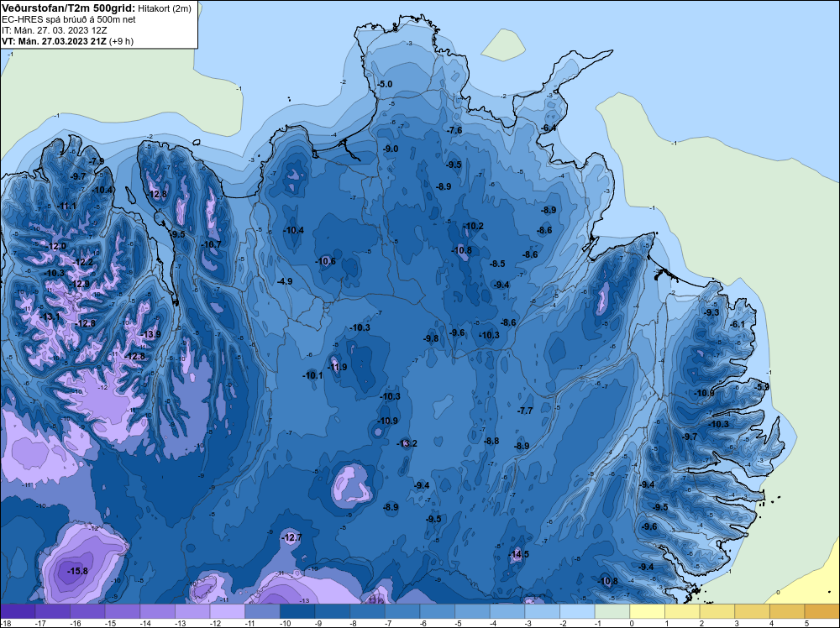Viewport: 840px width, 628px height.
Task: Click the -18 label in the legend bar
Action: pos(5,623)
